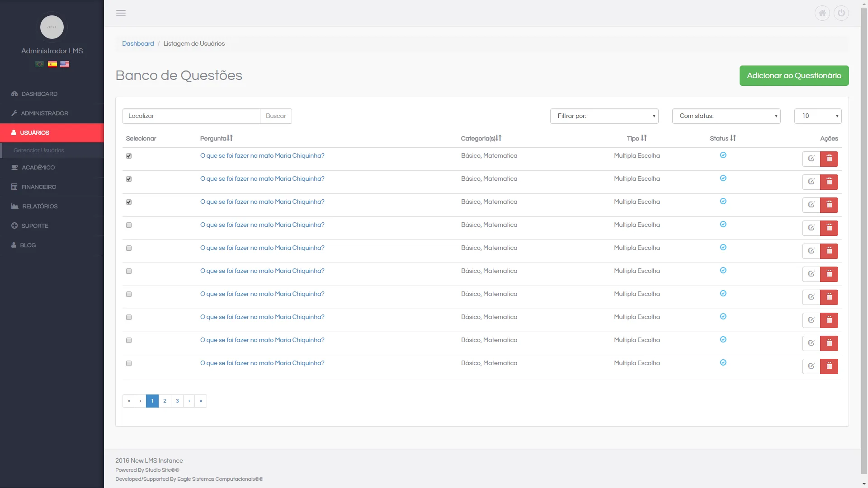Image resolution: width=868 pixels, height=488 pixels.
Task: Uncheck the second row's checkbox
Action: click(129, 179)
